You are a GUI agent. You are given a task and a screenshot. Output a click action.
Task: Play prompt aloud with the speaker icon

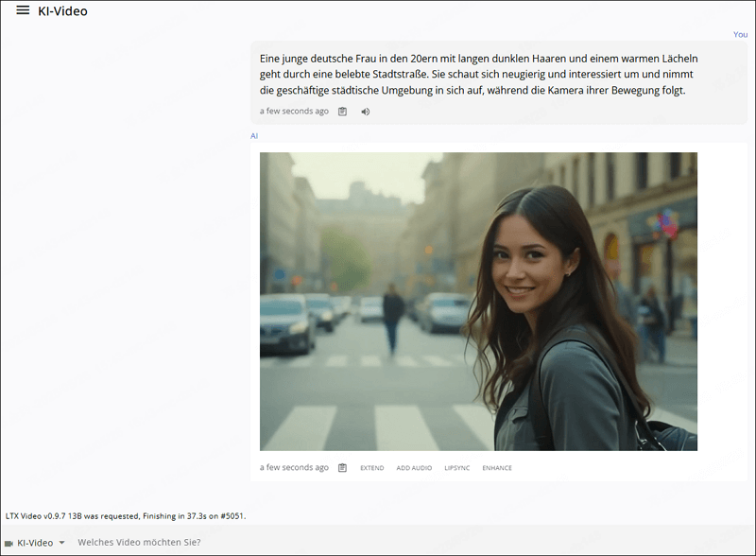pyautogui.click(x=366, y=112)
